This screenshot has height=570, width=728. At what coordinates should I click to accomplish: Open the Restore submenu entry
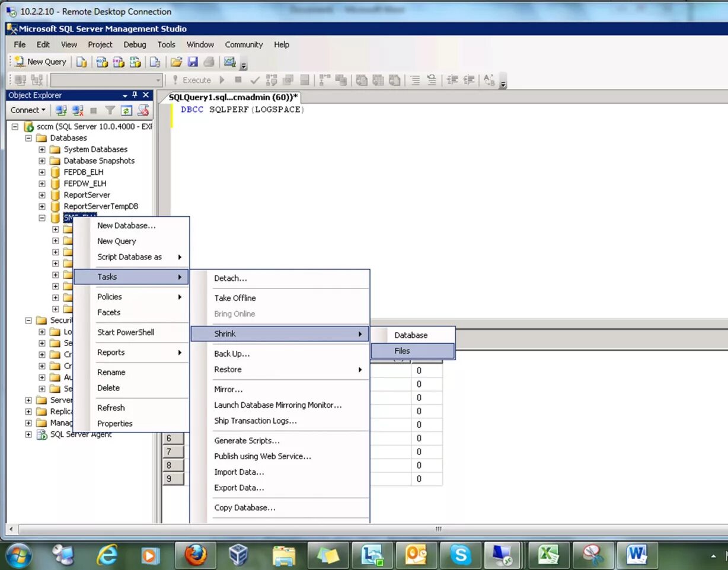(x=280, y=369)
